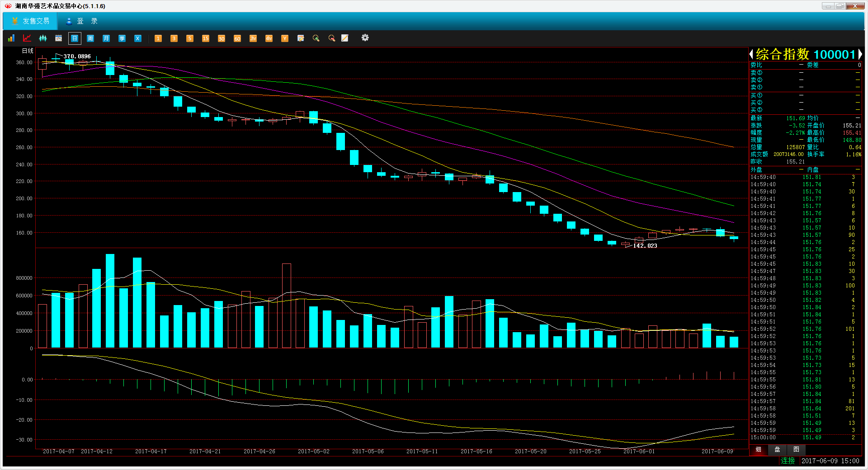Select the 60-minute period button
Viewport: 868px width, 470px height.
pyautogui.click(x=237, y=38)
